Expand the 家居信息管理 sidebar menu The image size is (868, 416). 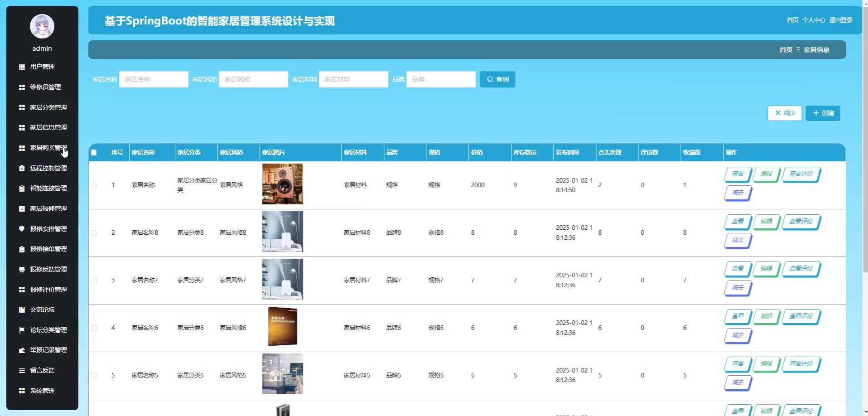48,128
